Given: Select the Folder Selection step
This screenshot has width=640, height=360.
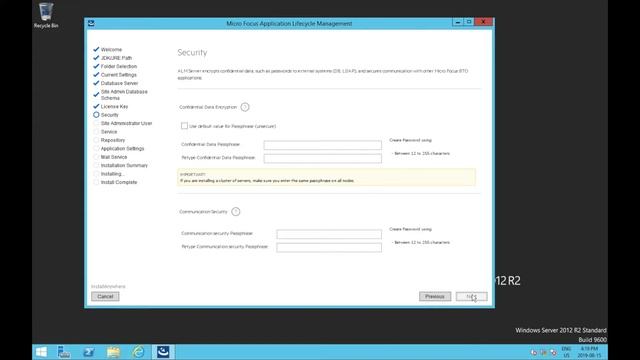Looking at the screenshot, I should (119, 66).
